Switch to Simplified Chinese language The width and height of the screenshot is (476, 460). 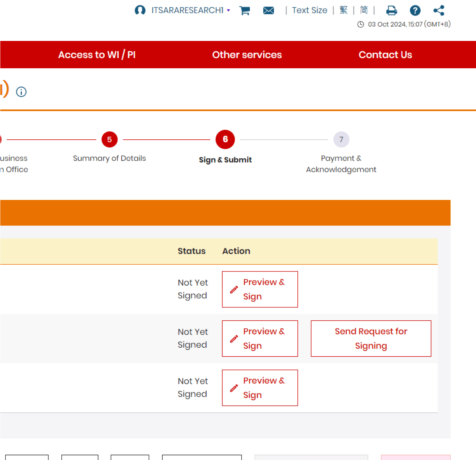click(364, 10)
